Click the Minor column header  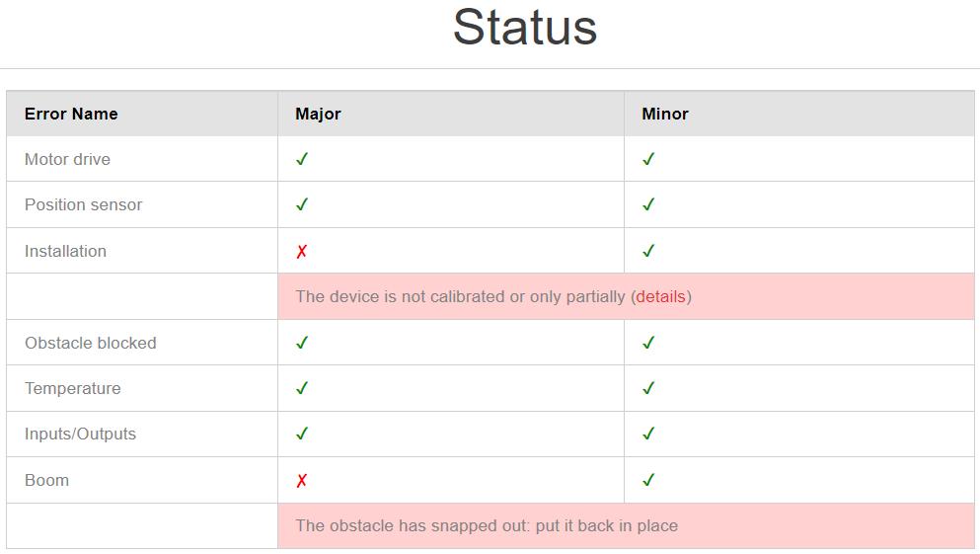click(665, 114)
